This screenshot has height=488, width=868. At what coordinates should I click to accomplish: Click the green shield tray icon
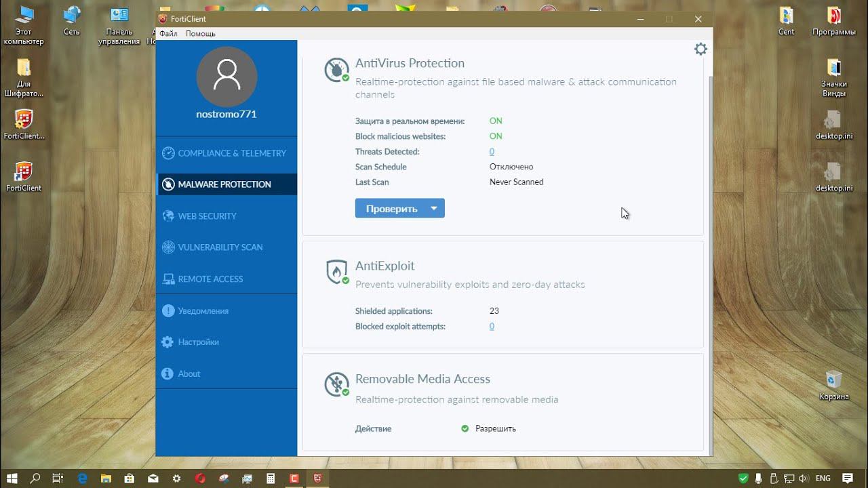744,478
